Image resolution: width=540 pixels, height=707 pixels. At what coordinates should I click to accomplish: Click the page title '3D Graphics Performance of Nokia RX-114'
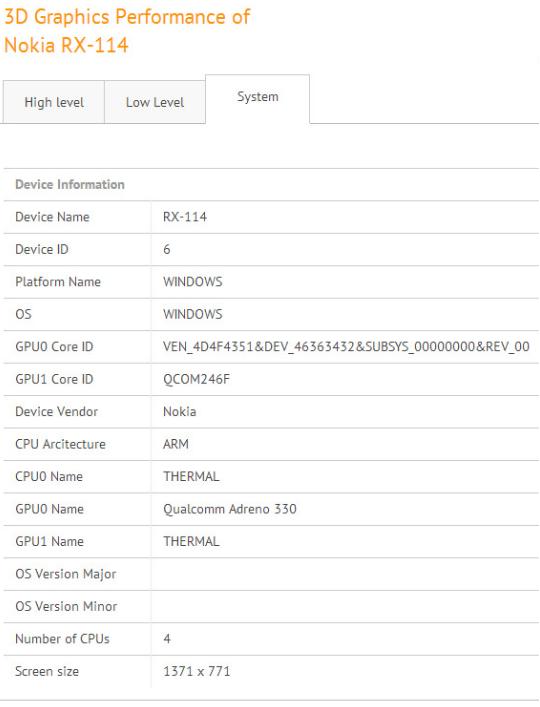tap(127, 31)
